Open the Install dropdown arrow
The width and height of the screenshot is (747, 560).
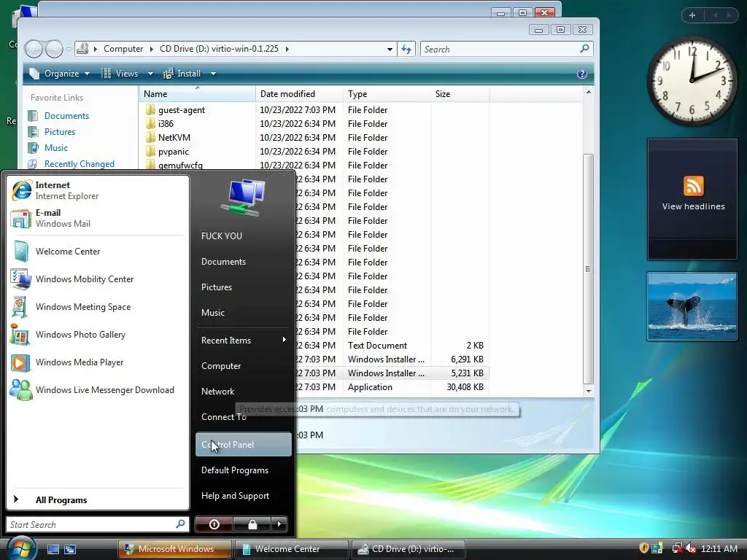pos(214,74)
